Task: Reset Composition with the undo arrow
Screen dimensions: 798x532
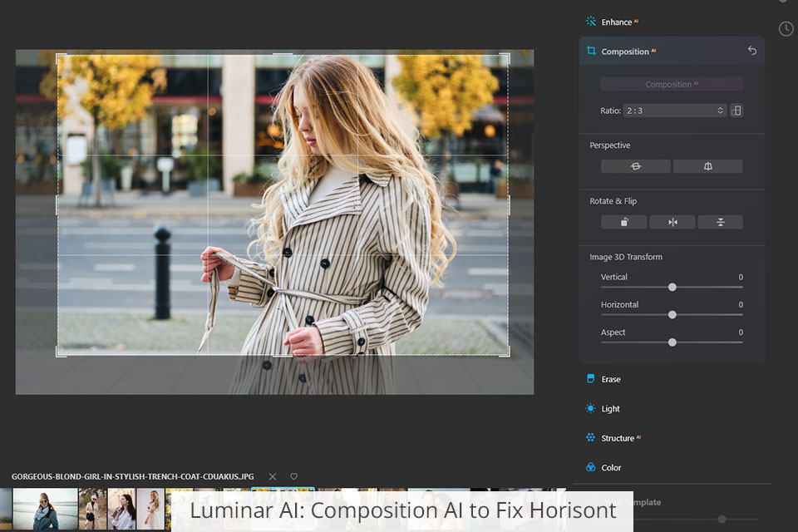Action: click(x=752, y=51)
